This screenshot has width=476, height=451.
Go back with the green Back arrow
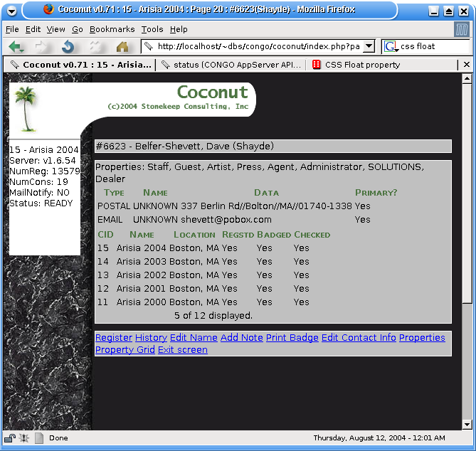tap(16, 47)
